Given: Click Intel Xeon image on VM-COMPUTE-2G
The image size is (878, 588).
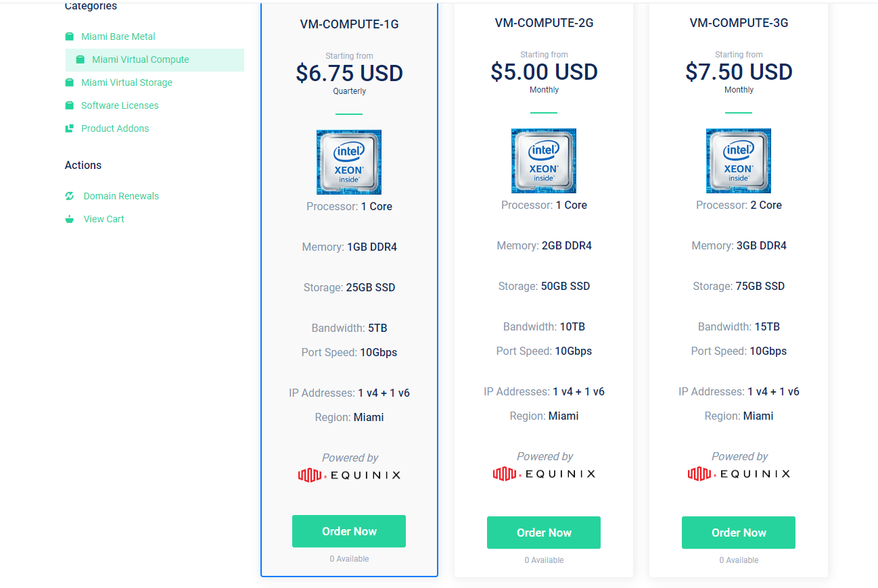Looking at the screenshot, I should pyautogui.click(x=544, y=161).
